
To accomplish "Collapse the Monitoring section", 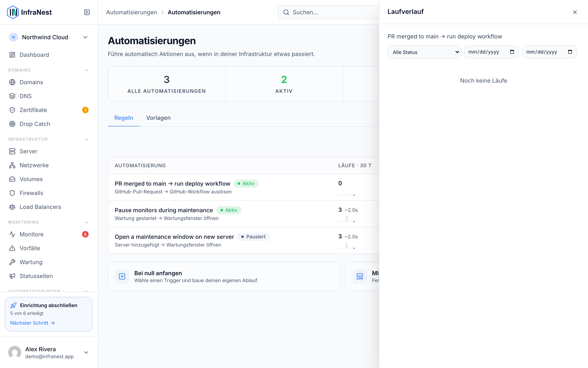I will (x=87, y=222).
